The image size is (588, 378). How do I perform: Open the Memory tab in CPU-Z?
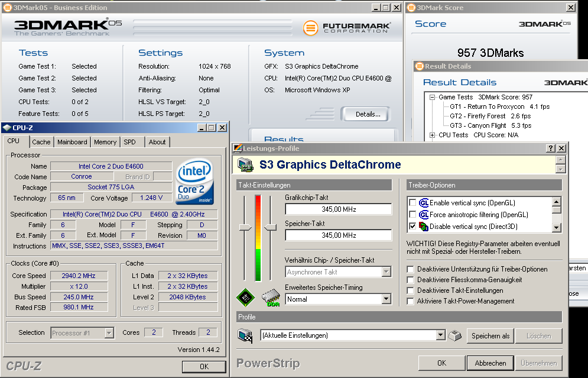105,142
